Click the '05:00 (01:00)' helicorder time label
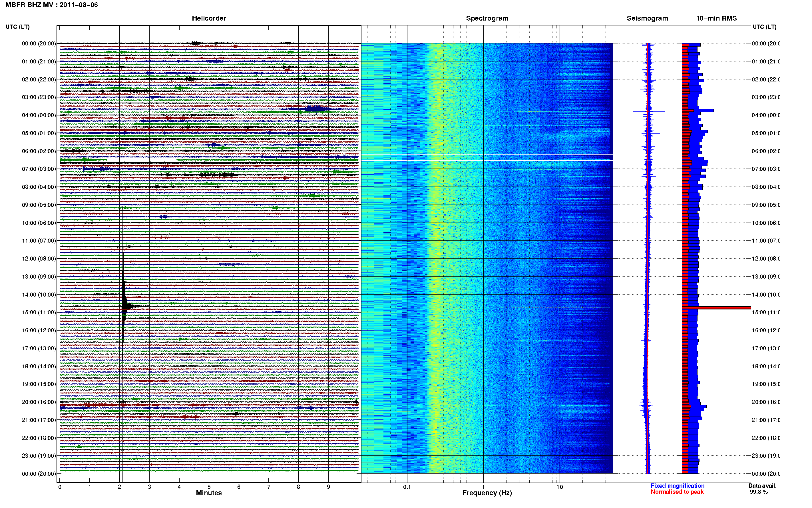This screenshot has height=508, width=812. pyautogui.click(x=39, y=133)
